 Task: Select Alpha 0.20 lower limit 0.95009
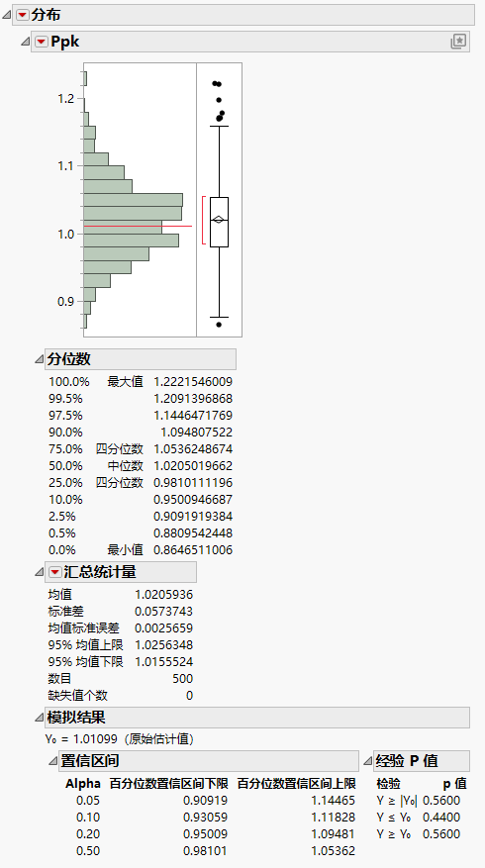tap(206, 833)
